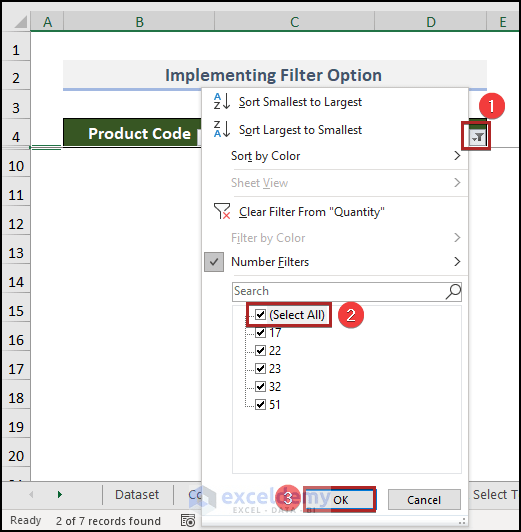
Task: Click "2 of 7 records found" status text
Action: [108, 521]
